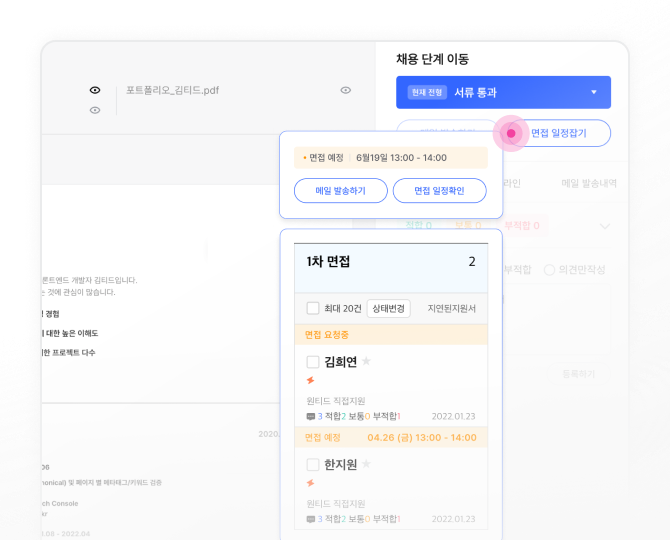
Task: Check the 최대 20건 select-all checkbox
Action: coord(313,308)
